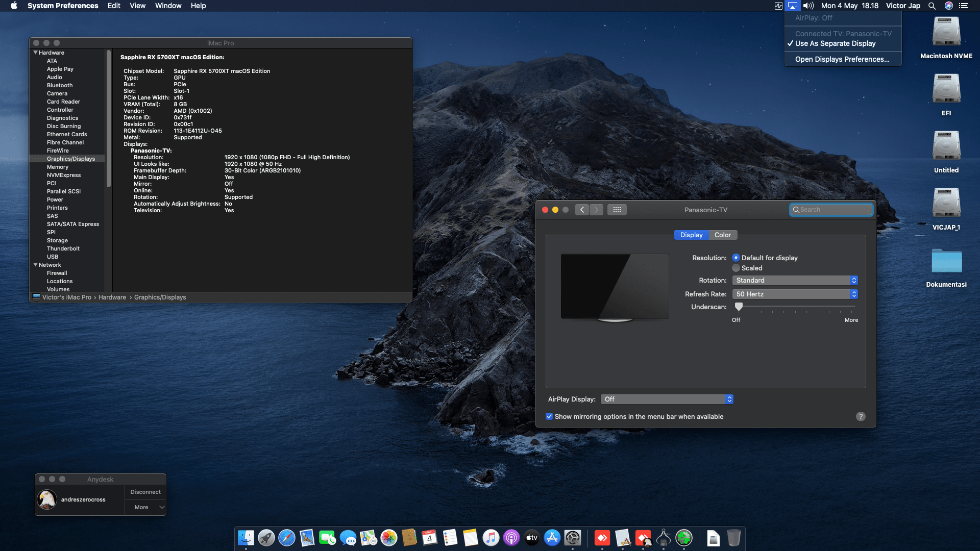Launch Apple TV from the Dock
Image resolution: width=980 pixels, height=551 pixels.
[532, 538]
